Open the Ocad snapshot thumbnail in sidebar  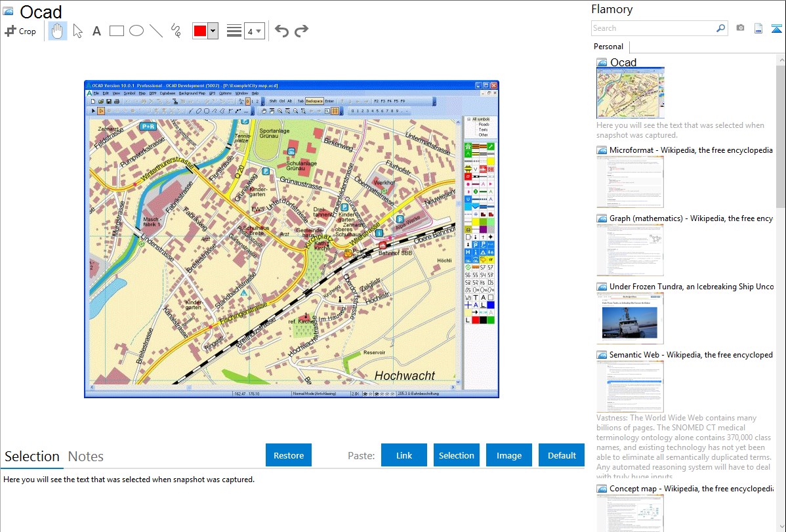point(631,93)
